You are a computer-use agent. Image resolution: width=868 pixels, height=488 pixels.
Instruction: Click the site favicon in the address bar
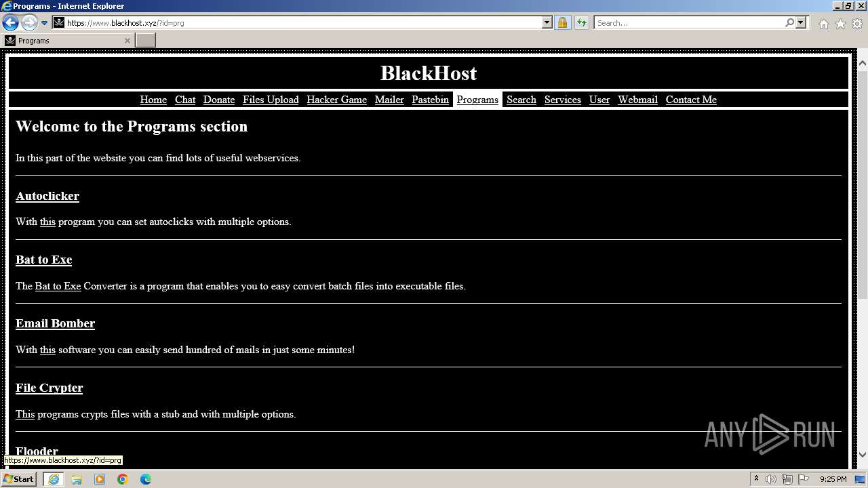pyautogui.click(x=59, y=22)
